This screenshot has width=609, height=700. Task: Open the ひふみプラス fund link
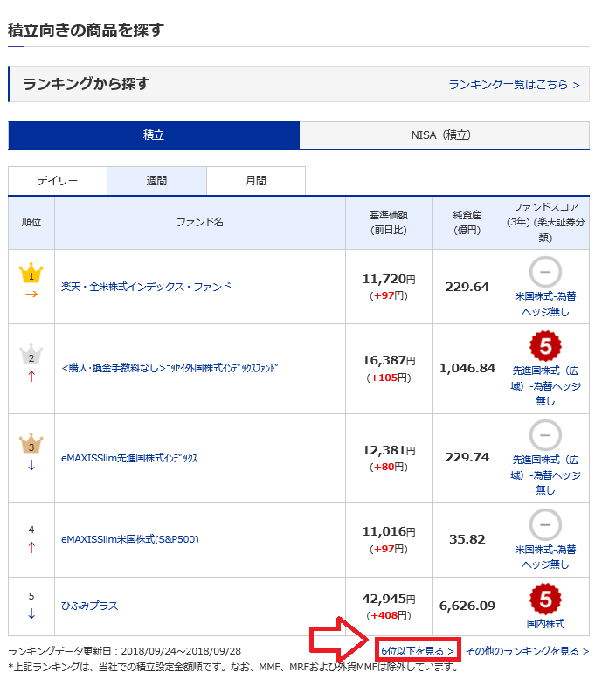pos(89,606)
